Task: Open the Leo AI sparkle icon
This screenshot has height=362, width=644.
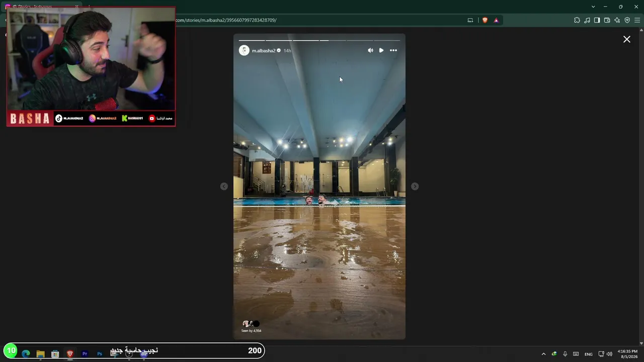Action: coord(617,20)
